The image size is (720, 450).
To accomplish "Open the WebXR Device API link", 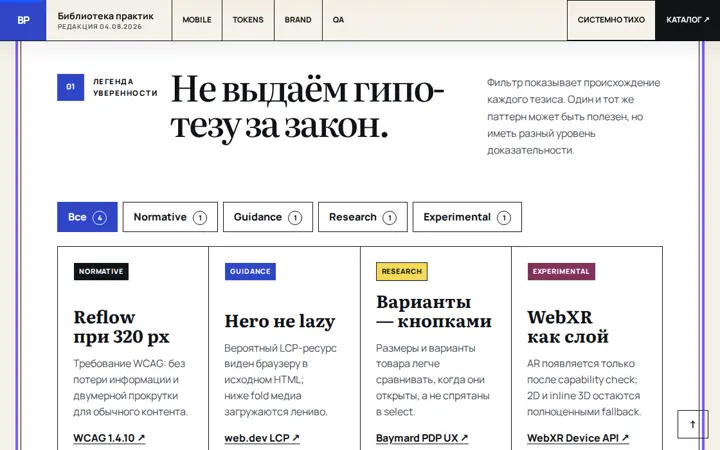I will 578,438.
